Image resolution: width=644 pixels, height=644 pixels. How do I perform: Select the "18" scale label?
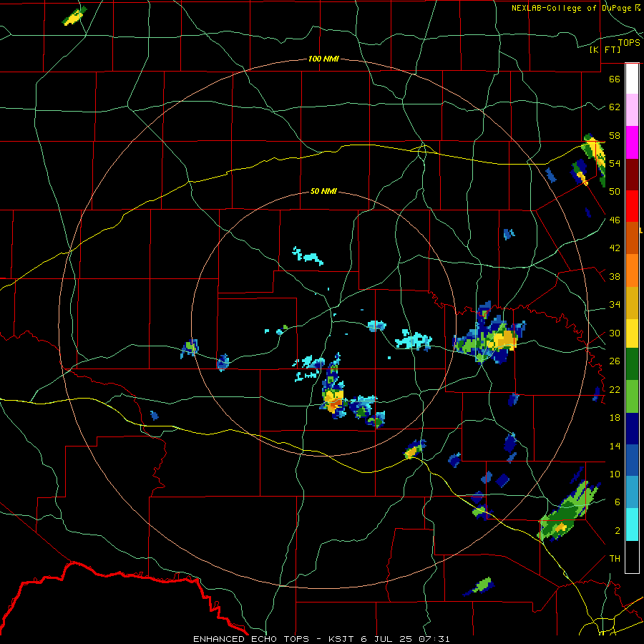(x=615, y=418)
